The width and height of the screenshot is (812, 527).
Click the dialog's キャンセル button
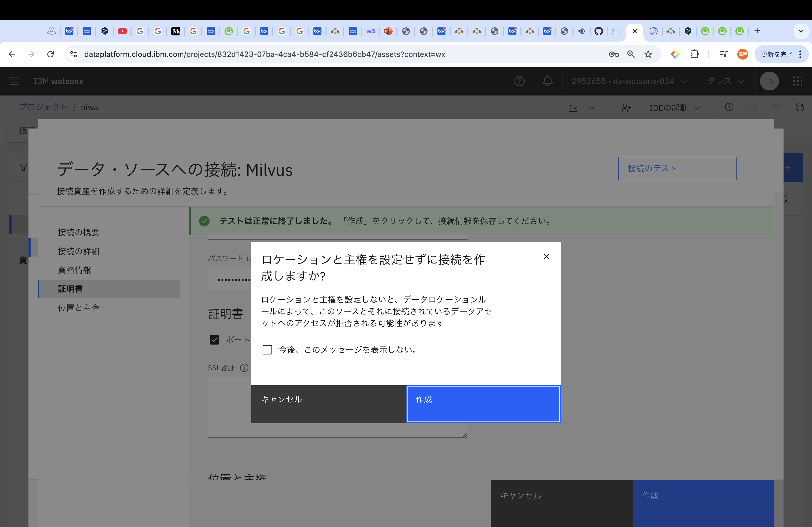pyautogui.click(x=329, y=404)
